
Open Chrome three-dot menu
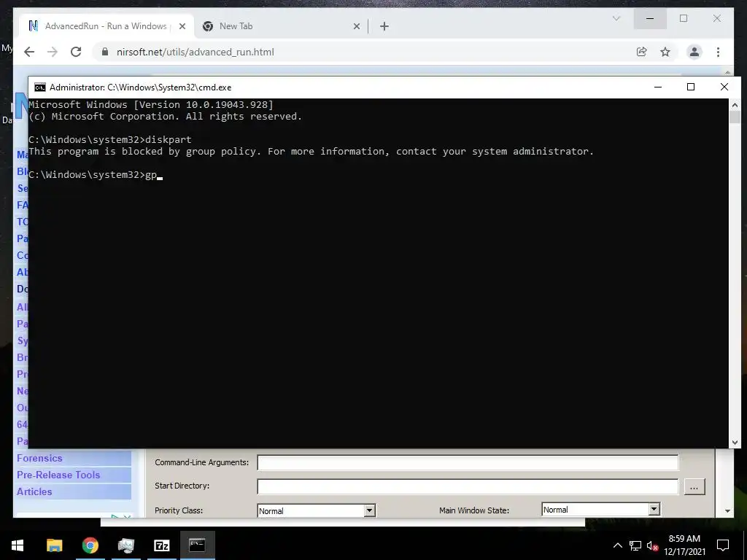point(718,52)
